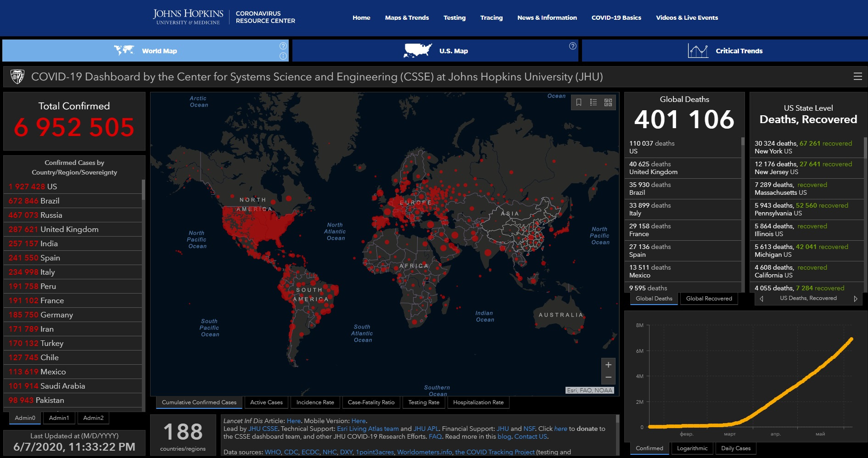Switch the country list to Admin1
Screen dimensions: 868x458
(x=59, y=418)
